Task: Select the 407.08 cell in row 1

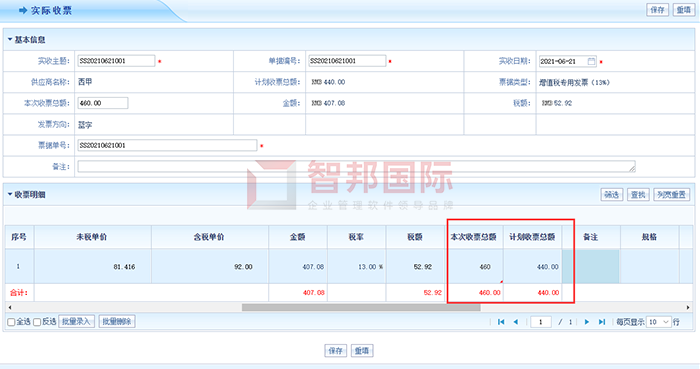Action: click(298, 267)
